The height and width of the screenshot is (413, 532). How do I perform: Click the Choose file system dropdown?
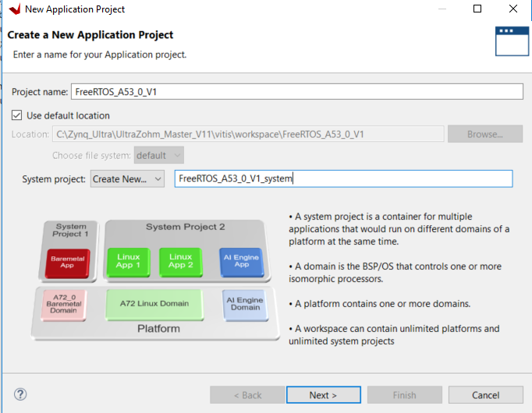click(x=158, y=155)
